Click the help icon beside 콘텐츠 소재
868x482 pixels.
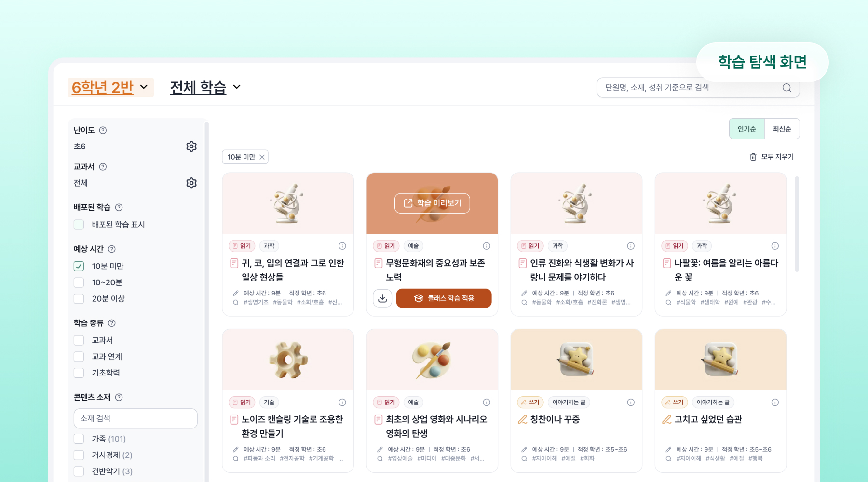pyautogui.click(x=119, y=397)
